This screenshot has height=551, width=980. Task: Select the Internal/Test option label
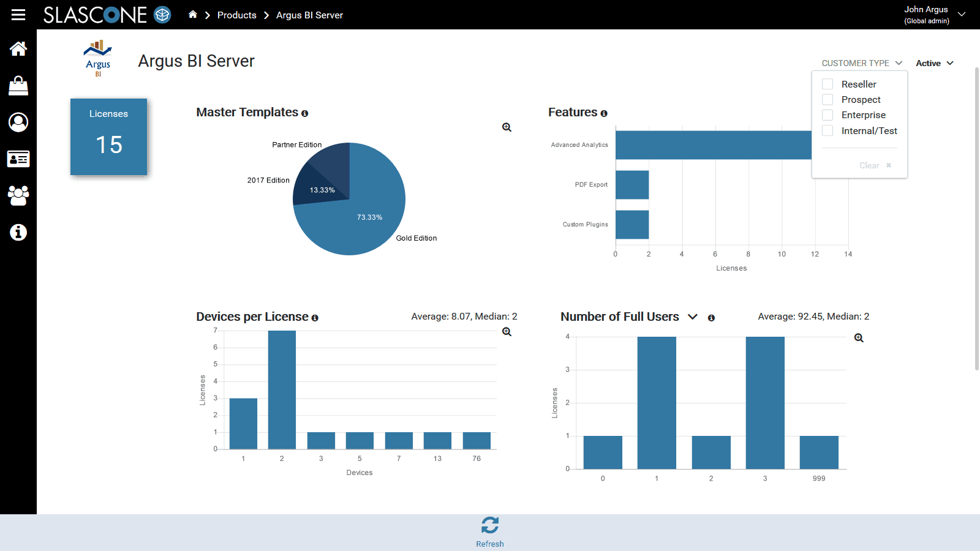pos(869,130)
